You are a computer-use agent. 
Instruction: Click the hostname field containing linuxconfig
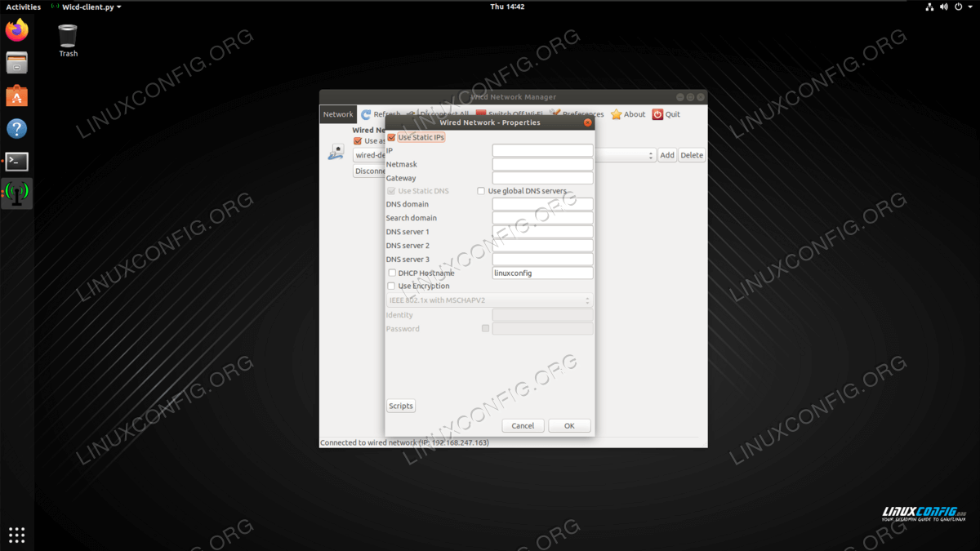[542, 273]
